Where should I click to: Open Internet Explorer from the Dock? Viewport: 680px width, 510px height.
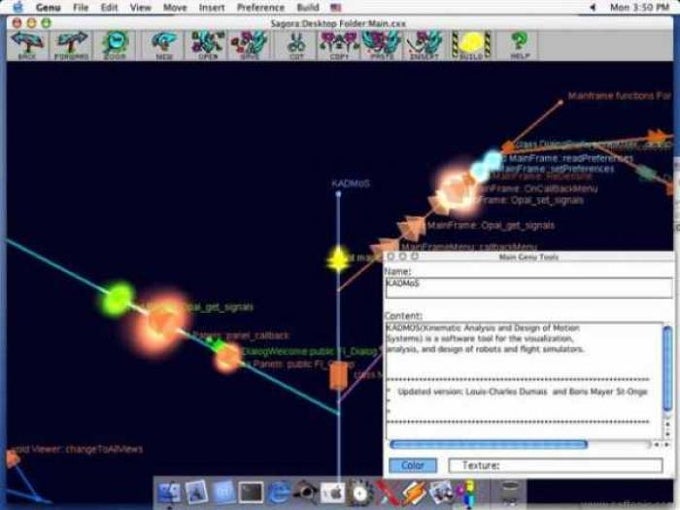tap(278, 492)
